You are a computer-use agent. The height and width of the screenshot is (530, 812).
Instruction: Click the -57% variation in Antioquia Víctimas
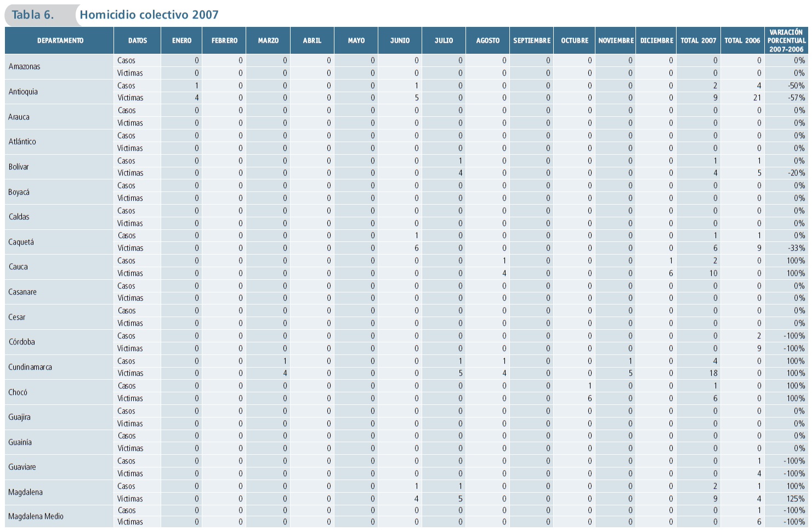pos(796,98)
